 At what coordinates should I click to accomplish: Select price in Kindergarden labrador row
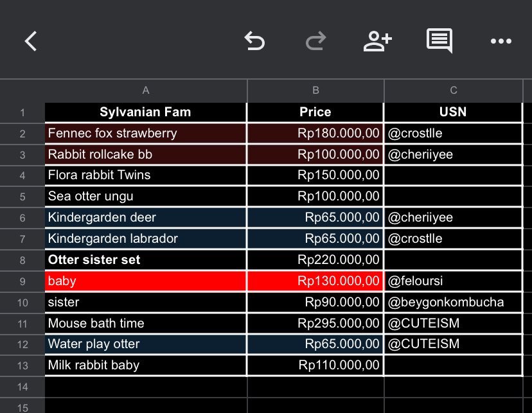click(315, 239)
